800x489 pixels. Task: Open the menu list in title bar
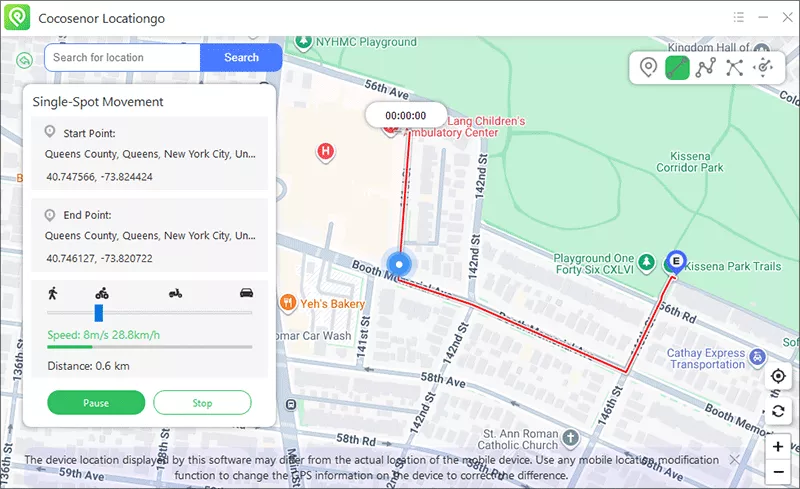tap(738, 18)
